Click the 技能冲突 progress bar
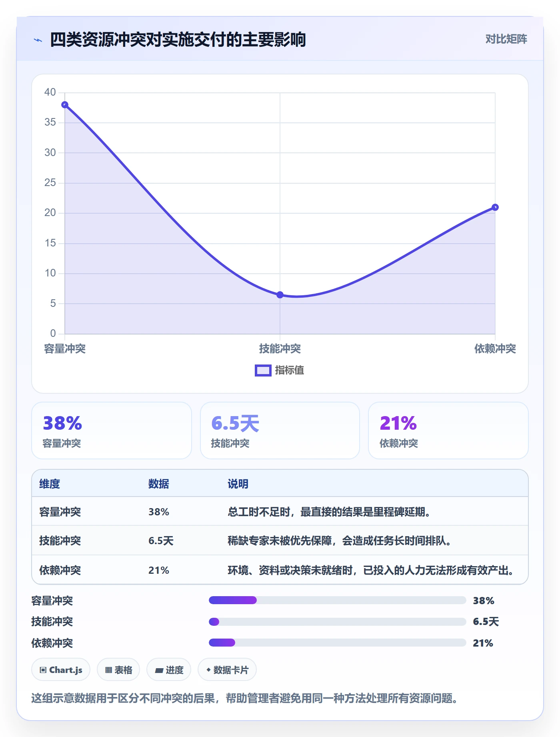 tap(338, 621)
